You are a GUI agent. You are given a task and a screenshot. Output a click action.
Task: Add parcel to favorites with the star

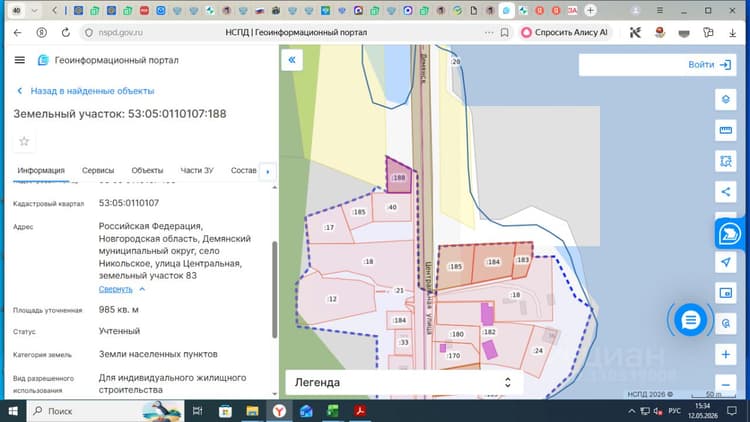tap(24, 141)
